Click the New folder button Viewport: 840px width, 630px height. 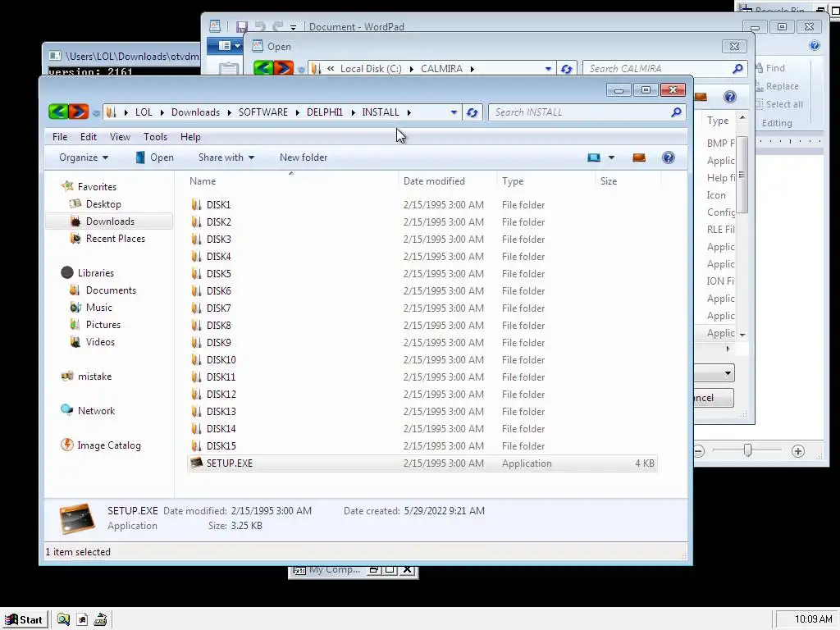coord(304,157)
